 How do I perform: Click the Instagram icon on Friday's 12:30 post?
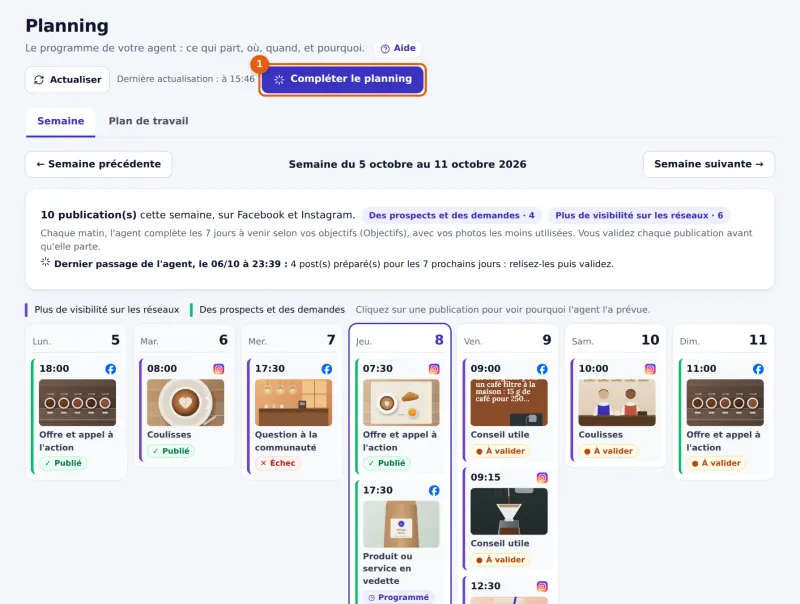click(542, 586)
